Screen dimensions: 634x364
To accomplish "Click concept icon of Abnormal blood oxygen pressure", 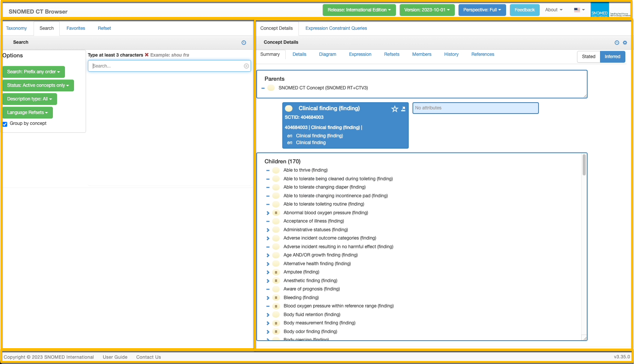I will pos(276,213).
